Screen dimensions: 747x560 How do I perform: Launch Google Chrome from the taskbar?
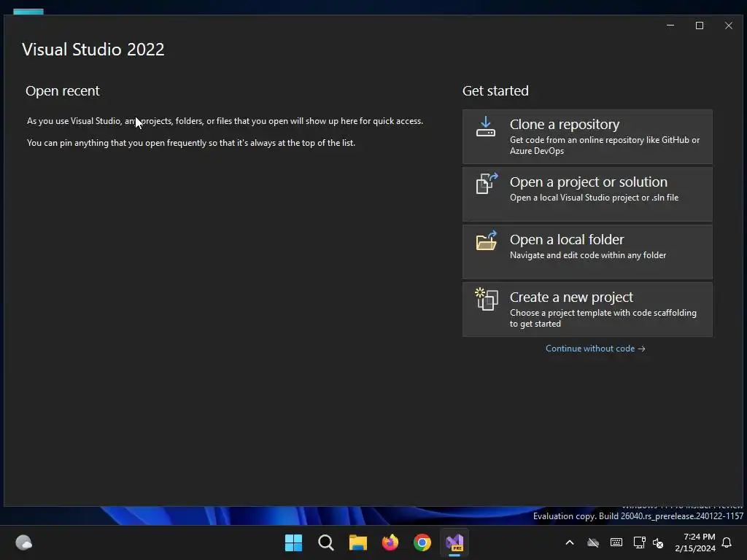click(x=422, y=542)
